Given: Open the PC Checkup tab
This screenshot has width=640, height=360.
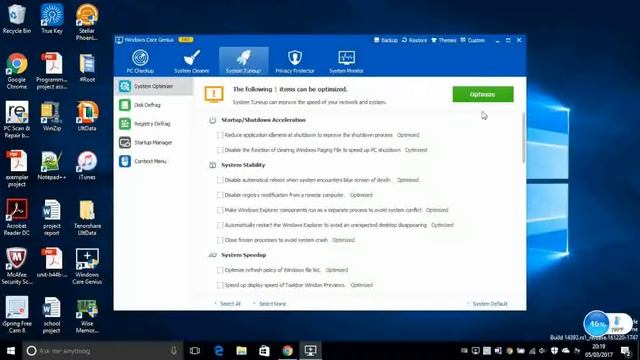Looking at the screenshot, I should pos(140,61).
